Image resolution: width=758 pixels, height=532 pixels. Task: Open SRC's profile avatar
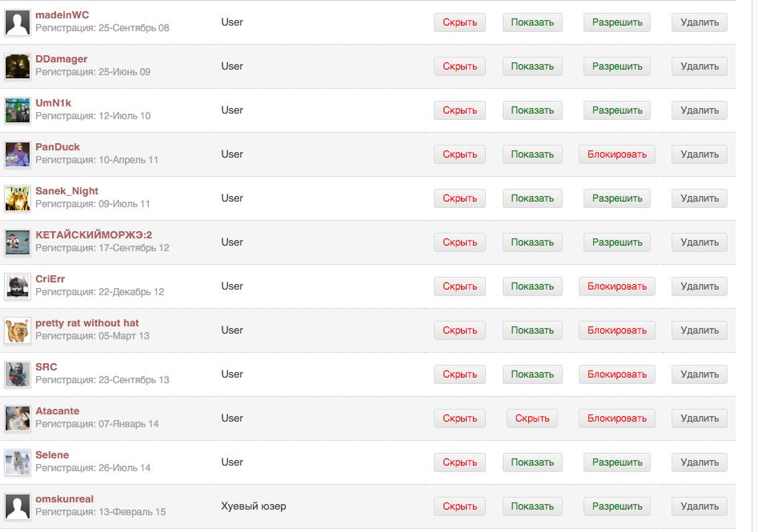(x=18, y=374)
